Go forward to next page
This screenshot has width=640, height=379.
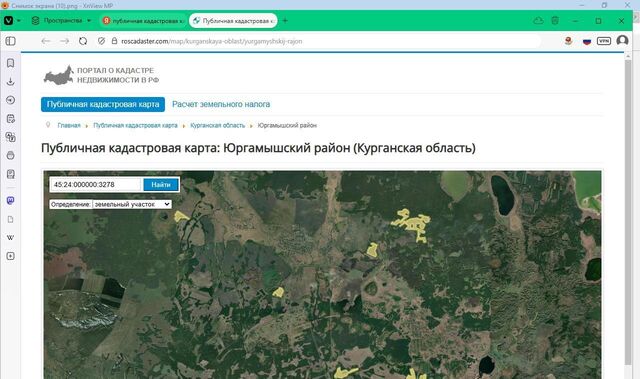point(64,41)
